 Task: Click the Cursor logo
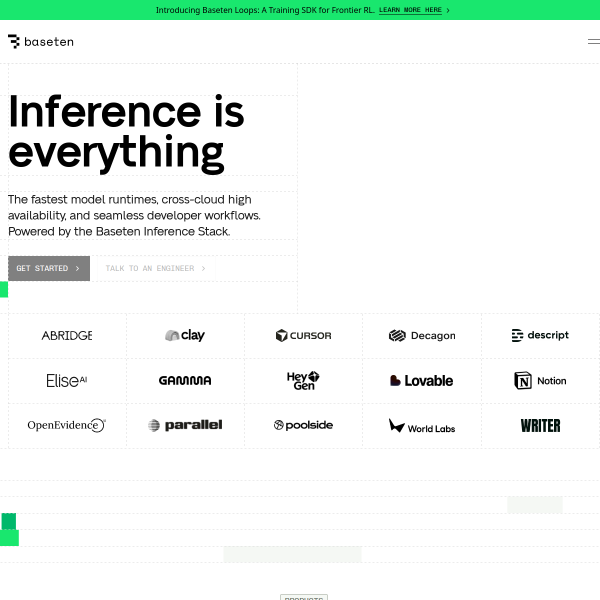coord(303,336)
